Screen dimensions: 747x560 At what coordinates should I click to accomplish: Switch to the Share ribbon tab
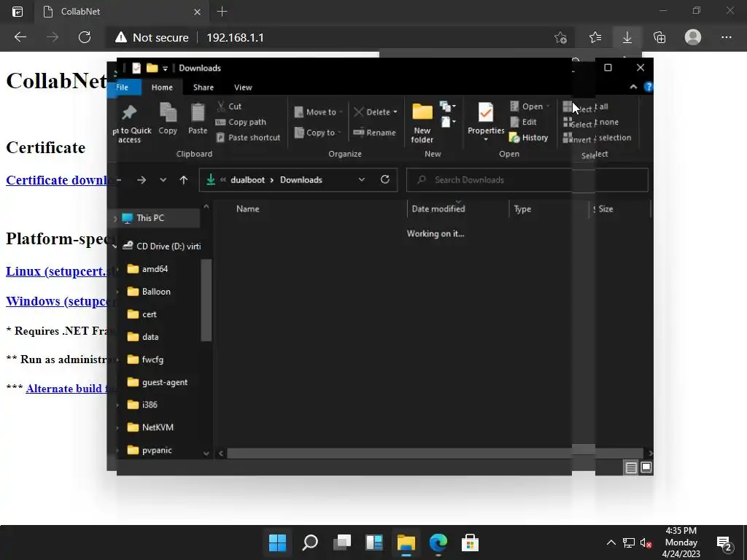click(x=204, y=87)
